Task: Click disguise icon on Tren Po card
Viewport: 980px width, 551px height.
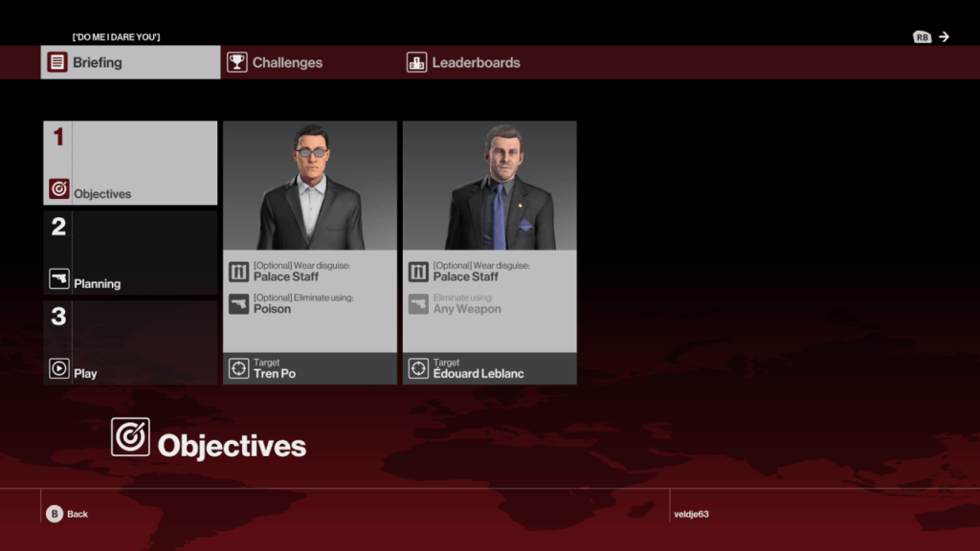Action: coord(238,272)
